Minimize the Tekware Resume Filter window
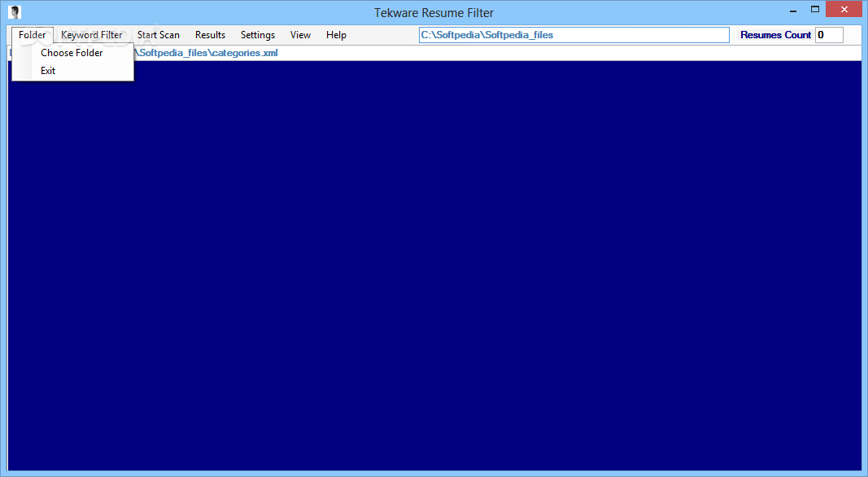This screenshot has height=477, width=868. 792,10
